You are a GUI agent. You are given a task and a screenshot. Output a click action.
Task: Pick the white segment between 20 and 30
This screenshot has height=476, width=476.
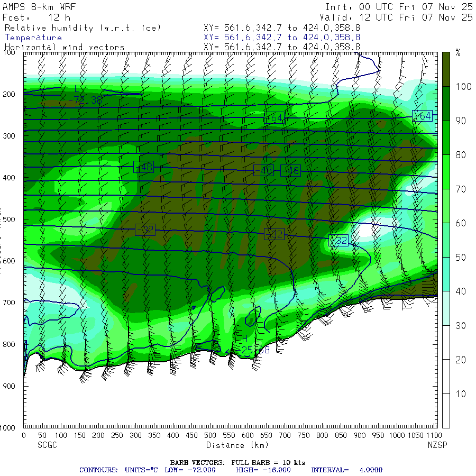click(x=446, y=342)
